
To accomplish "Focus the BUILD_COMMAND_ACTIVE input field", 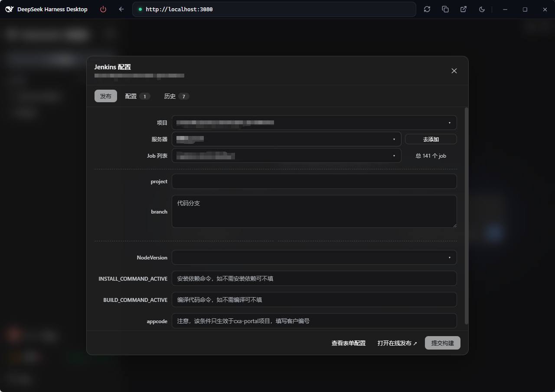I will tap(314, 300).
